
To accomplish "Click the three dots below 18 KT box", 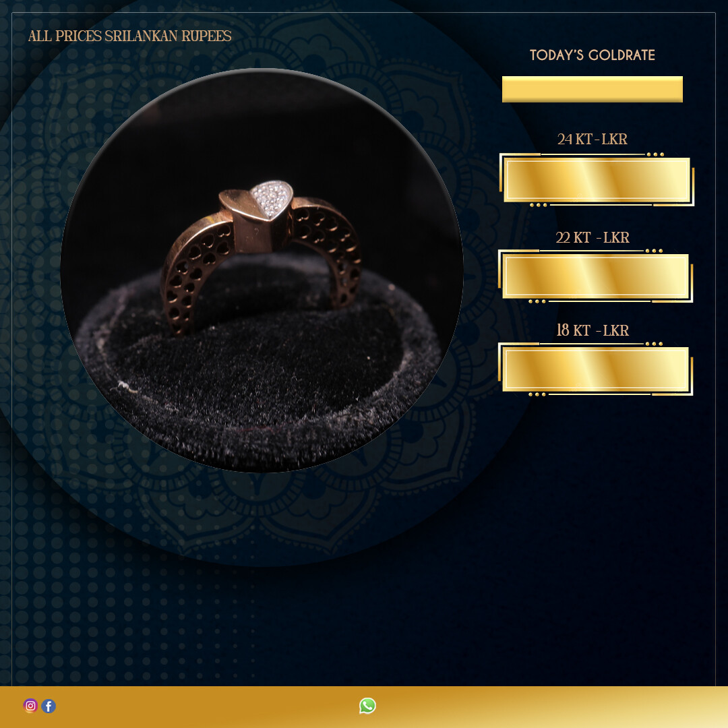I will (x=537, y=394).
